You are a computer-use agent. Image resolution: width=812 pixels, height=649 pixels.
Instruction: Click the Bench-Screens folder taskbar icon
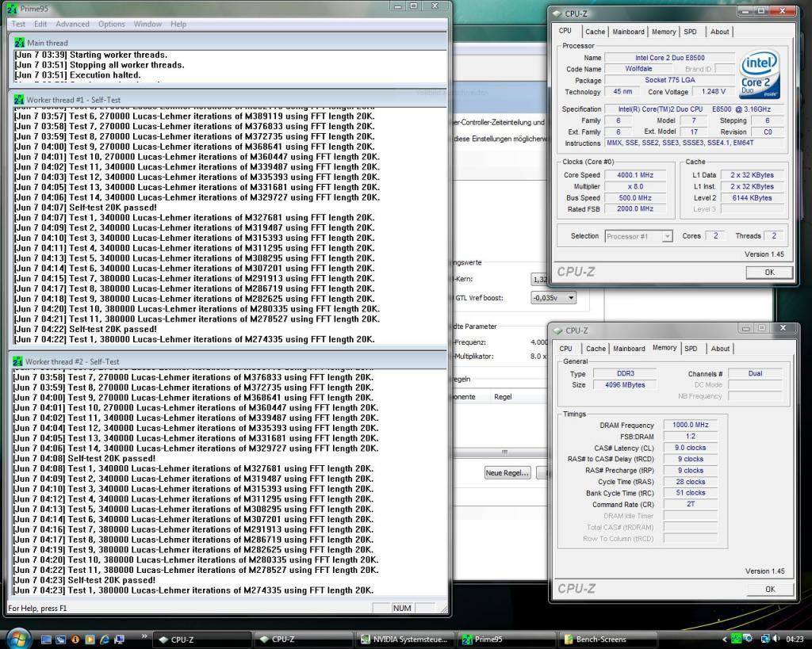569,639
